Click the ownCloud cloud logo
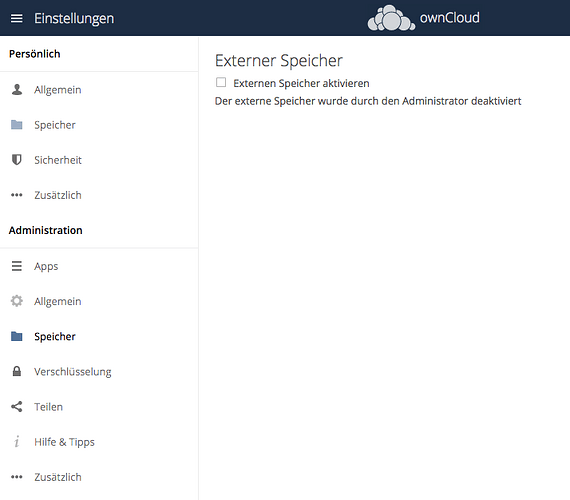Viewport: 570px width, 500px height. point(391,18)
